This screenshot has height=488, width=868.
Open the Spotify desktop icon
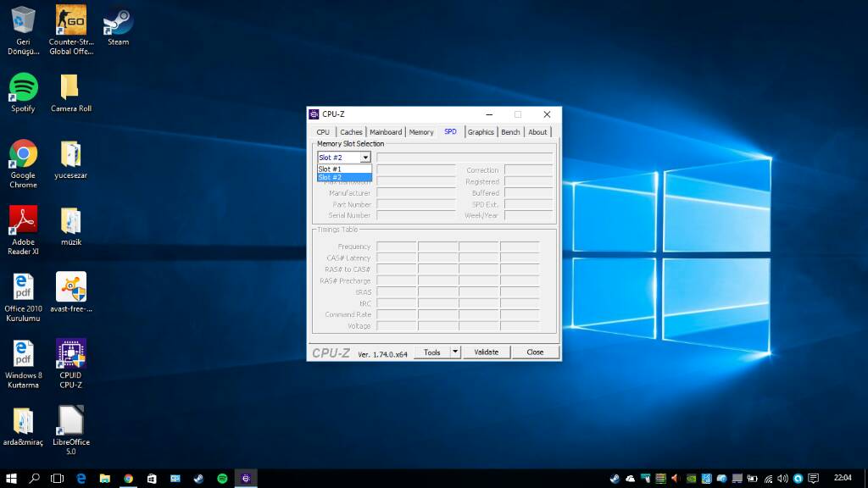(x=23, y=87)
